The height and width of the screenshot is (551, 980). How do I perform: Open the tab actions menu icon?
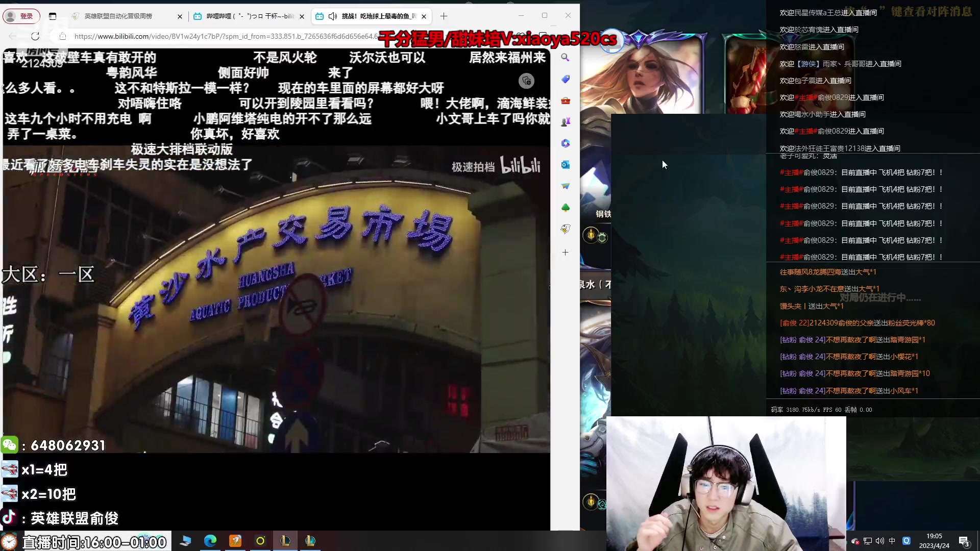(53, 16)
